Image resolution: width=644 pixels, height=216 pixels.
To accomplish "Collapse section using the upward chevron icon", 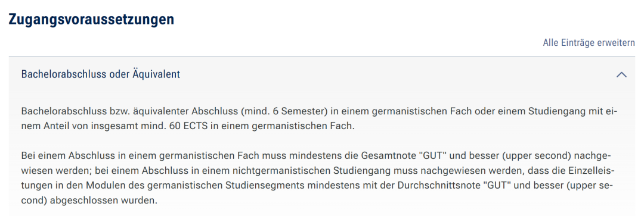I will 621,74.
